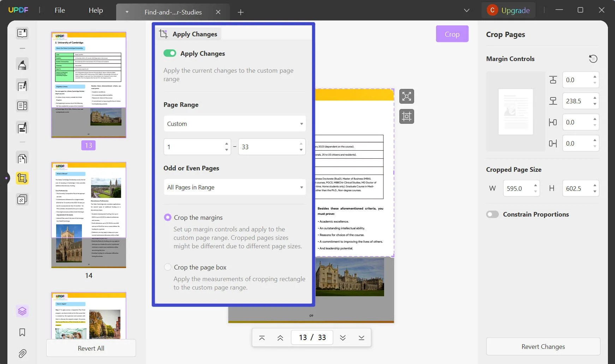The width and height of the screenshot is (615, 364).
Task: Click the Revert All button
Action: click(91, 348)
